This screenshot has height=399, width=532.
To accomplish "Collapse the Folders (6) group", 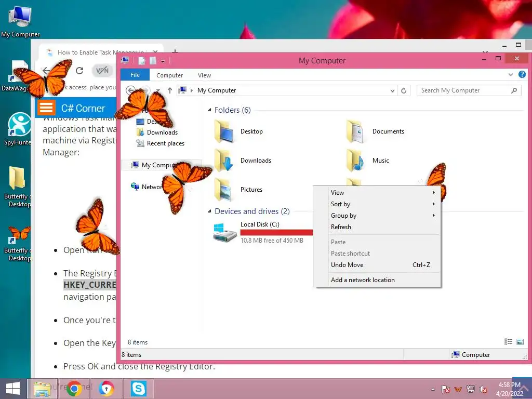I will pos(209,110).
